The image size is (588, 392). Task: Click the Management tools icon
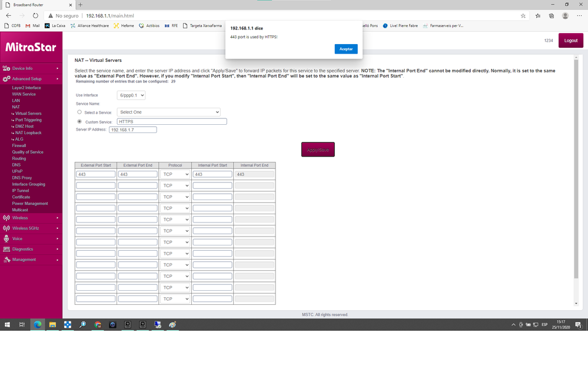coord(6,260)
